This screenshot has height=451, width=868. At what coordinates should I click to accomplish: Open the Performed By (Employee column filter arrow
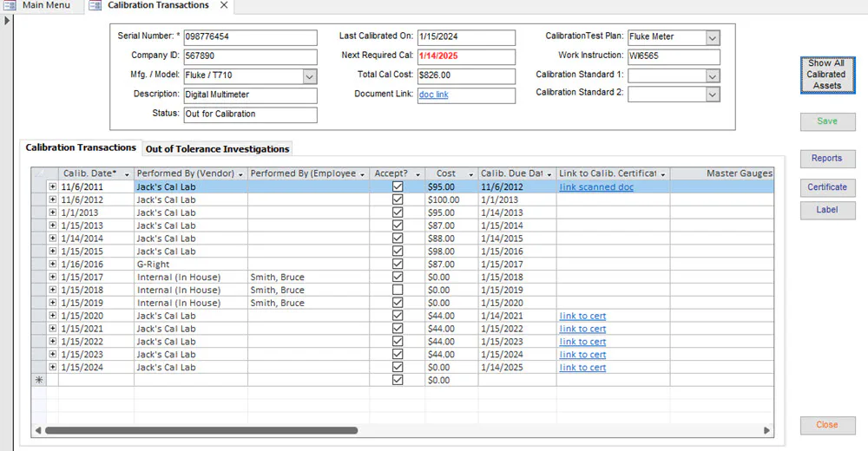(x=363, y=174)
